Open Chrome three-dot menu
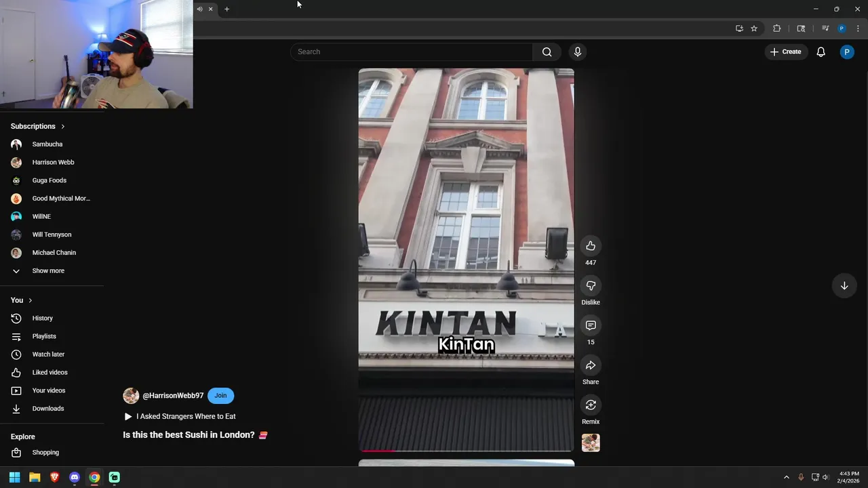 coord(858,28)
